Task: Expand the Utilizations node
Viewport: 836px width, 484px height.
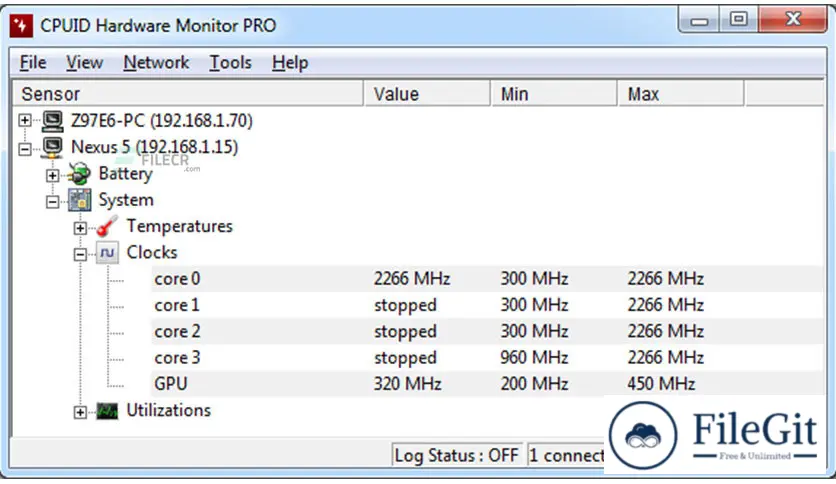Action: (80, 412)
